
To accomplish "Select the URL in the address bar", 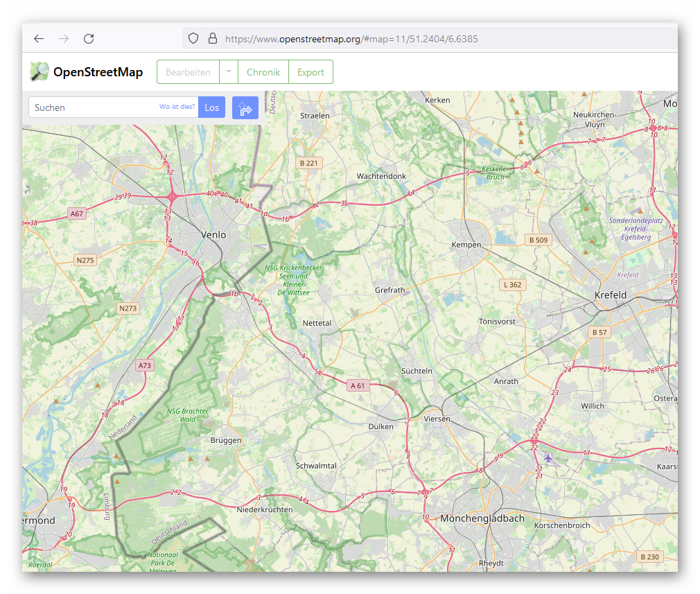I will pyautogui.click(x=347, y=40).
